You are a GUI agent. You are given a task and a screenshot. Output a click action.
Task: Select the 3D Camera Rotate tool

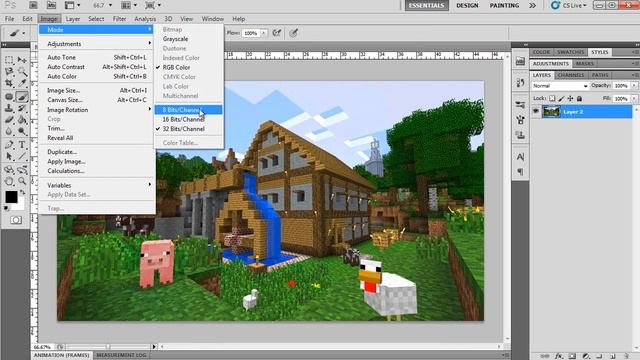tap(22, 170)
